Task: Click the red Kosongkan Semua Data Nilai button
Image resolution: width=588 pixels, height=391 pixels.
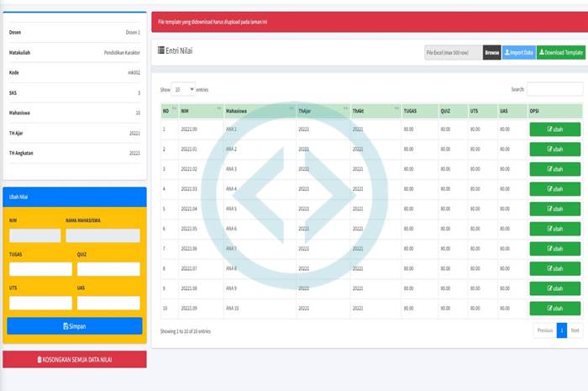Action: coord(75,359)
